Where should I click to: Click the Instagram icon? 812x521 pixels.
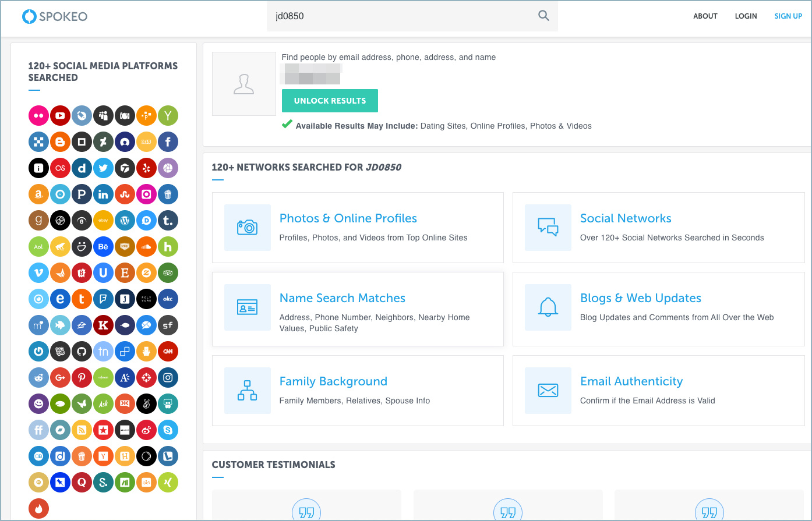(x=168, y=378)
